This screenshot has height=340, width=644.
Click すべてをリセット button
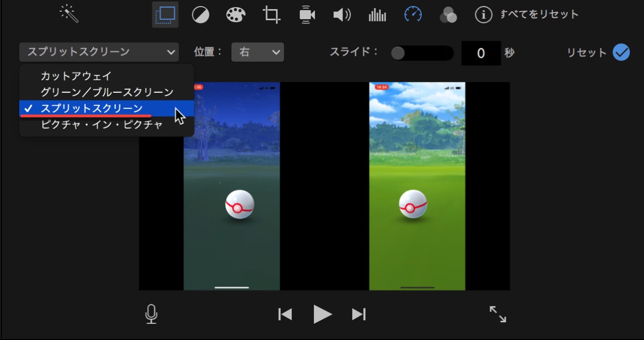pos(539,14)
